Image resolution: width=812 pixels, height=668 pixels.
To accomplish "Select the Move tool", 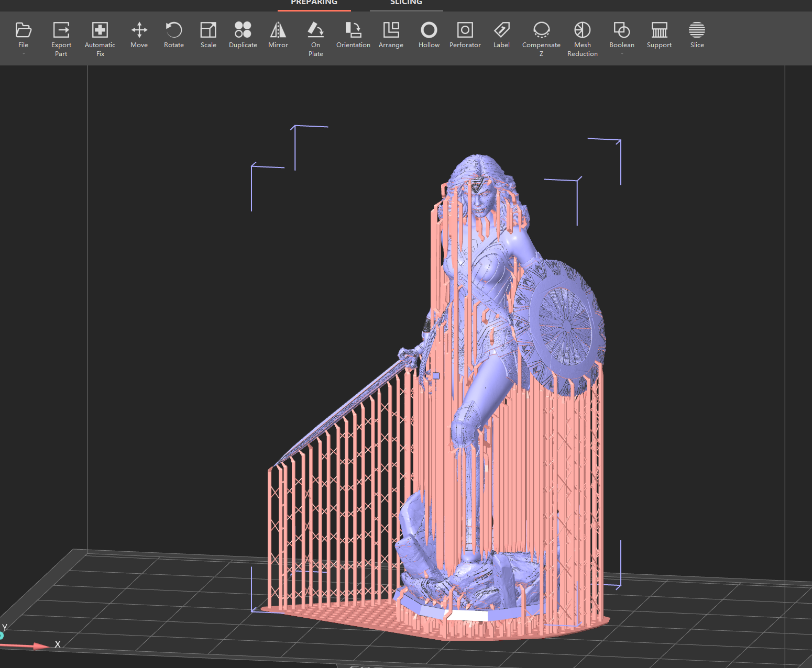I will (139, 35).
